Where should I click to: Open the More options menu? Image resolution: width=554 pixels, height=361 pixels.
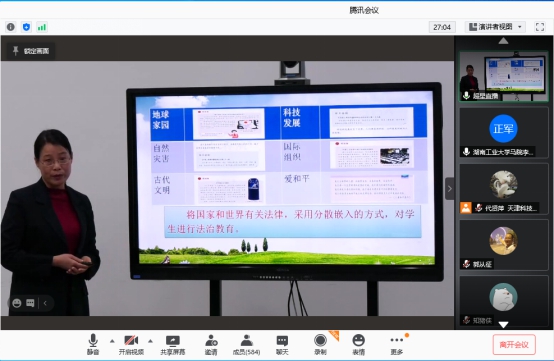click(x=397, y=345)
